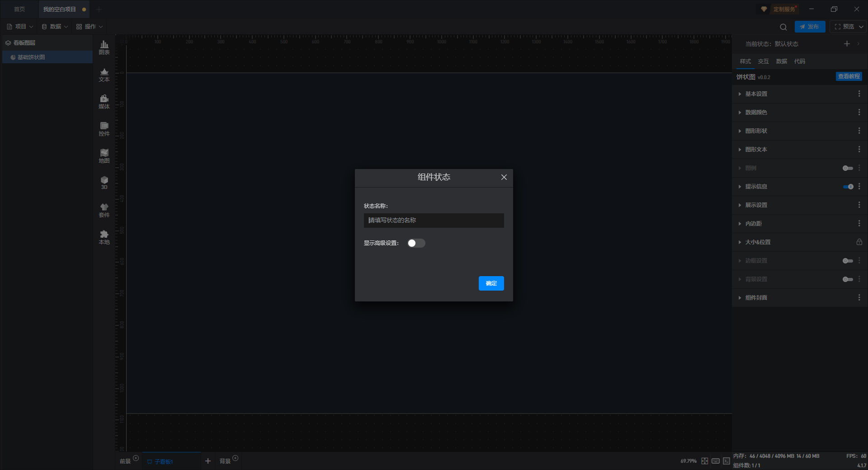The width and height of the screenshot is (868, 470).
Task: Open the 查看教程 tutorial link
Action: [x=849, y=76]
